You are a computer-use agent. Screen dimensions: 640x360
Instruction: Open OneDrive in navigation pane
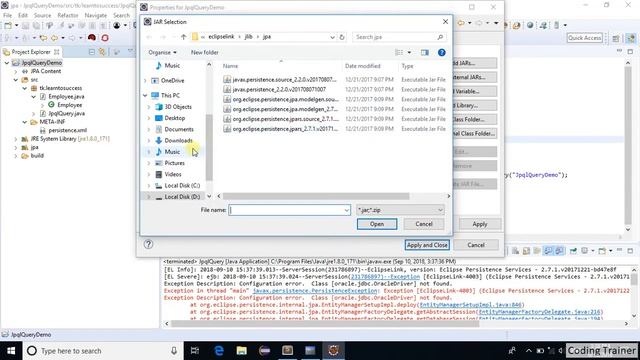pos(172,80)
